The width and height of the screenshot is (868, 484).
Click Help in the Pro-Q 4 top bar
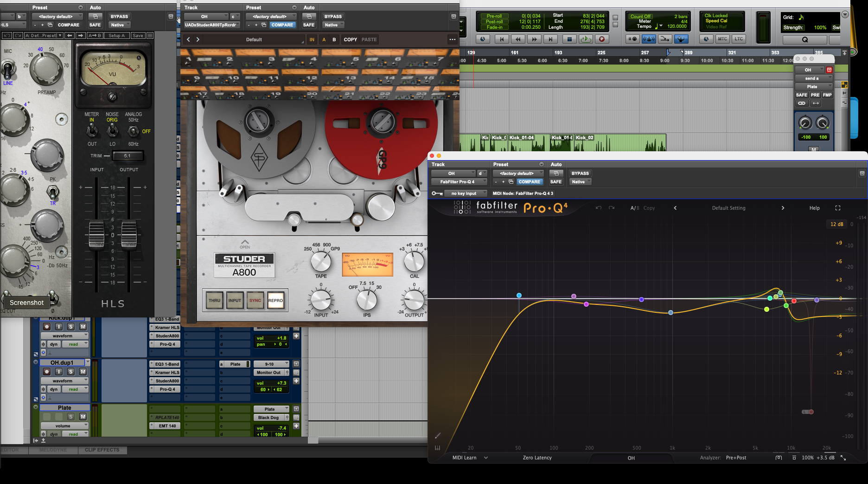tap(815, 208)
